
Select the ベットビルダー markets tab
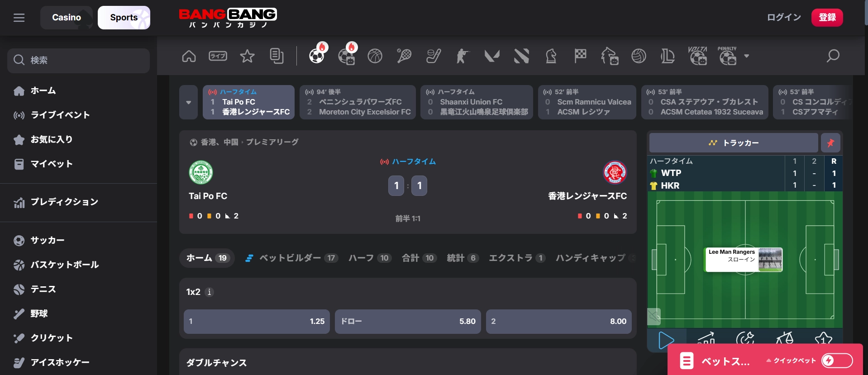291,258
